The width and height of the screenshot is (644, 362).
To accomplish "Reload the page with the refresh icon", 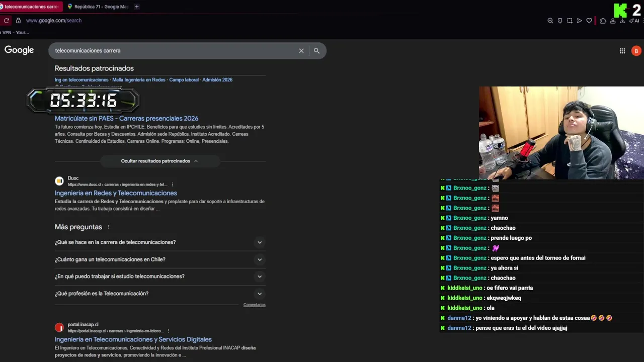I will point(7,21).
